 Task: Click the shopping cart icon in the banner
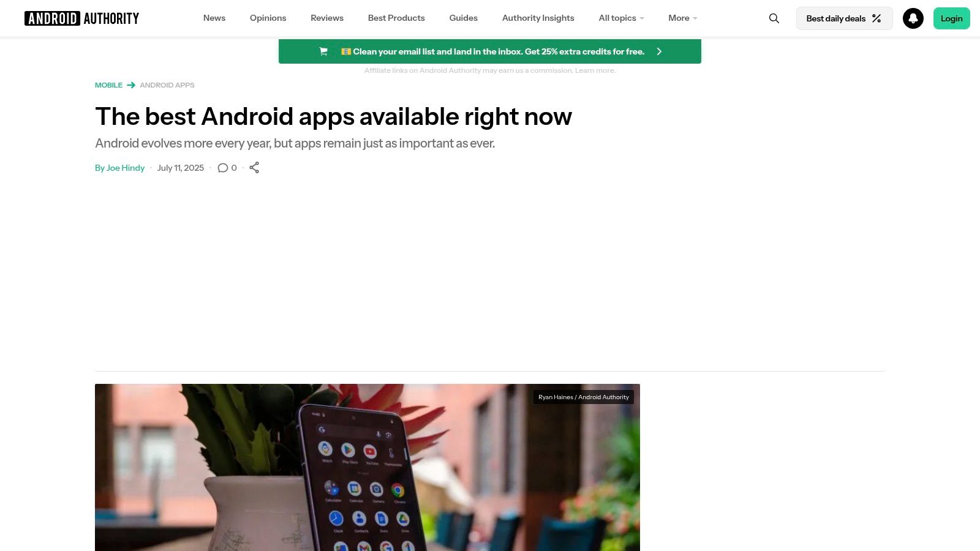pyautogui.click(x=323, y=51)
